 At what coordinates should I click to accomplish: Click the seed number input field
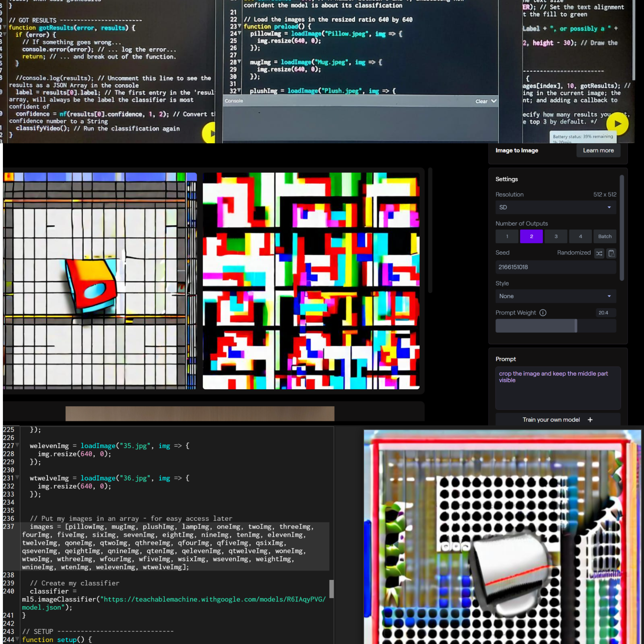coord(555,267)
